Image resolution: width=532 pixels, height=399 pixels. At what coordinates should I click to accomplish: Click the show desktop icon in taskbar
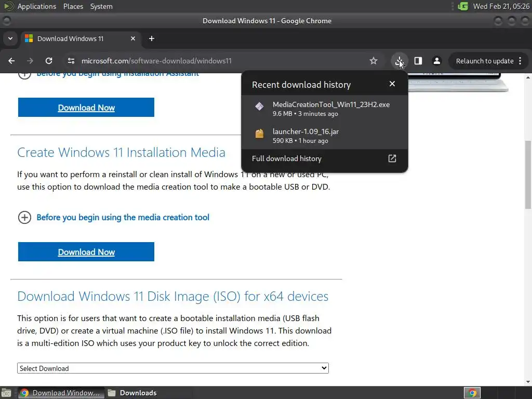pyautogui.click(x=6, y=393)
